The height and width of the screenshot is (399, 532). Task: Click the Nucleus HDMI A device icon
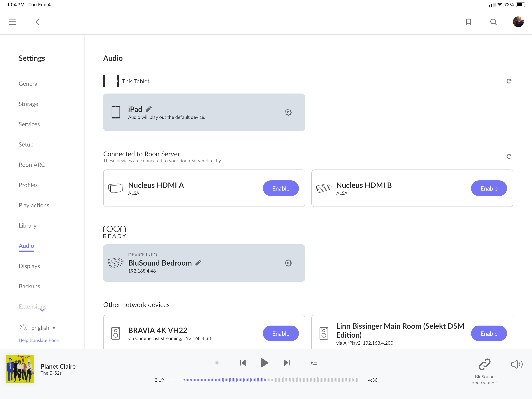click(x=115, y=188)
